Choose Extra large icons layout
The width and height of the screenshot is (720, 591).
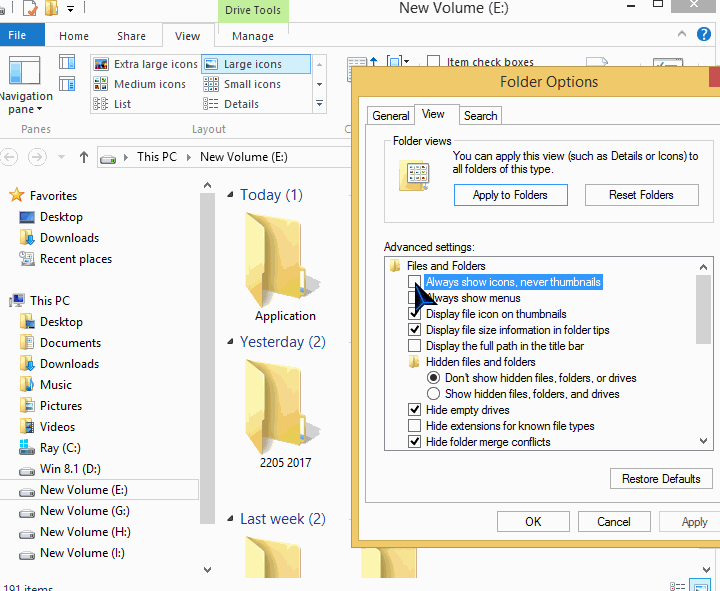(146, 64)
